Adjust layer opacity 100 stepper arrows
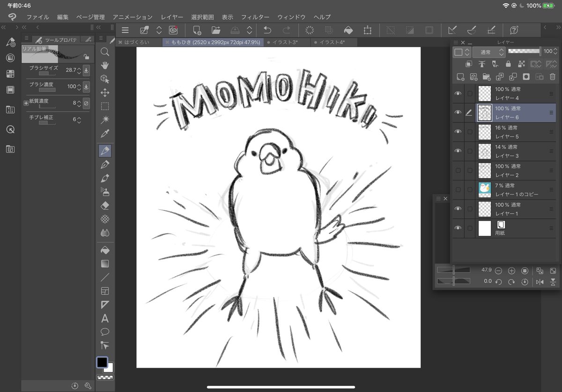Image resolution: width=562 pixels, height=392 pixels. pos(556,51)
